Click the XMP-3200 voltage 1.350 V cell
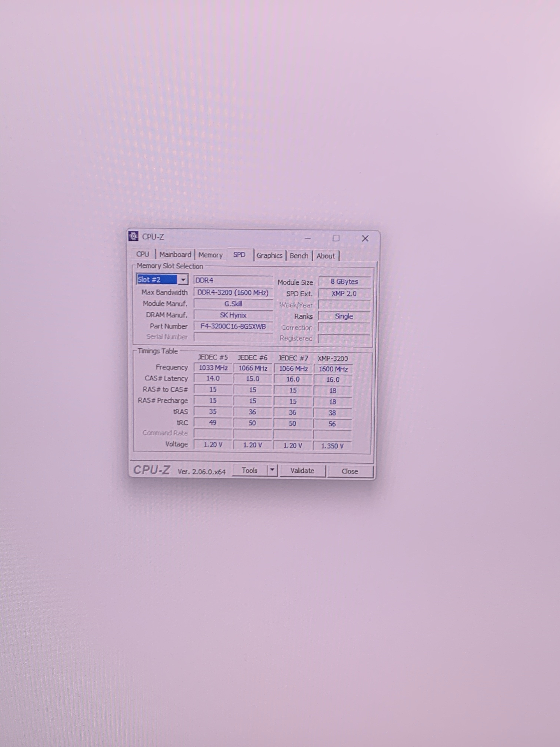 pos(332,446)
